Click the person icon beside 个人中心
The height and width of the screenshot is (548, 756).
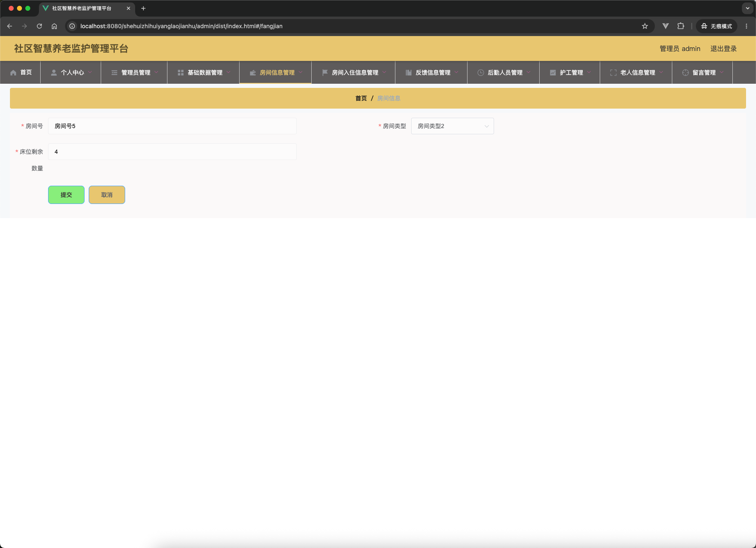point(54,73)
